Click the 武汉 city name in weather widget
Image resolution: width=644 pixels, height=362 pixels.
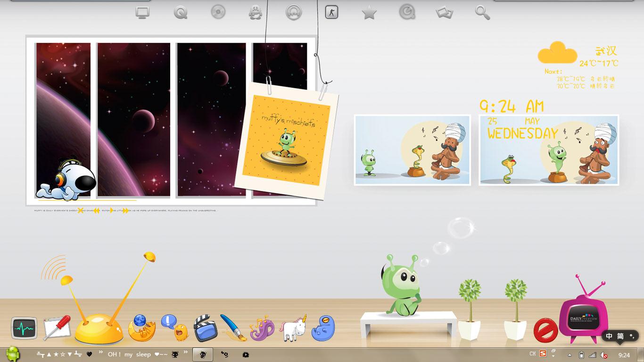click(x=606, y=50)
